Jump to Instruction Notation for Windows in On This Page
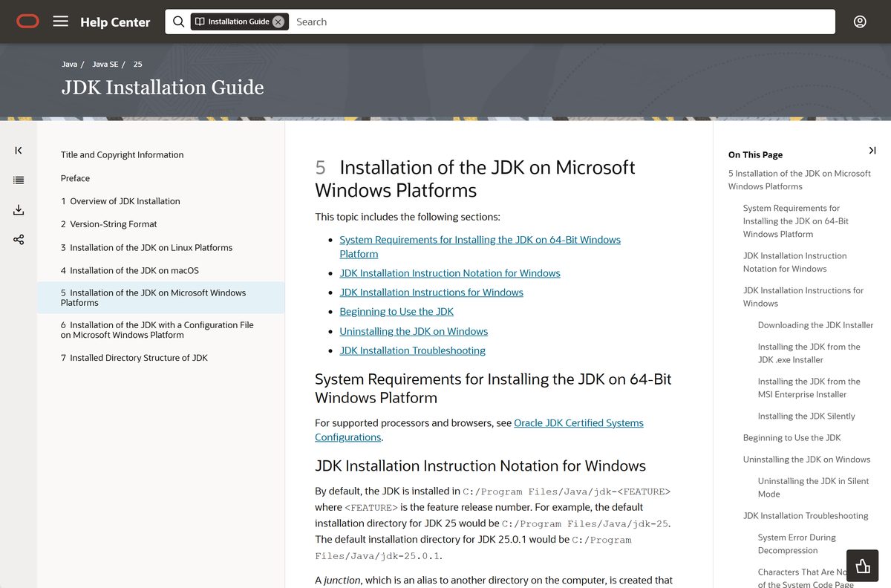This screenshot has width=891, height=588. pos(794,262)
